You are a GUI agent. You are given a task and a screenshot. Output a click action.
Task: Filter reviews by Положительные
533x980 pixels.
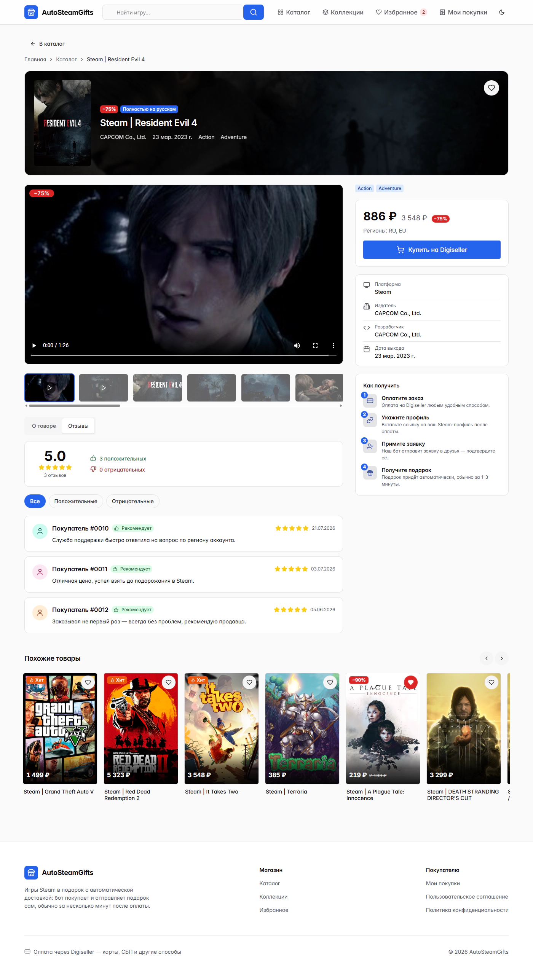[76, 501]
